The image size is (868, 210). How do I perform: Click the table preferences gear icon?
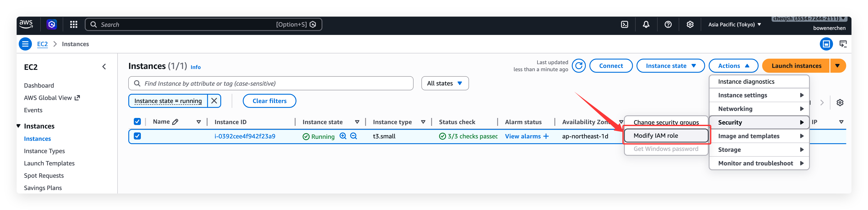pos(840,103)
